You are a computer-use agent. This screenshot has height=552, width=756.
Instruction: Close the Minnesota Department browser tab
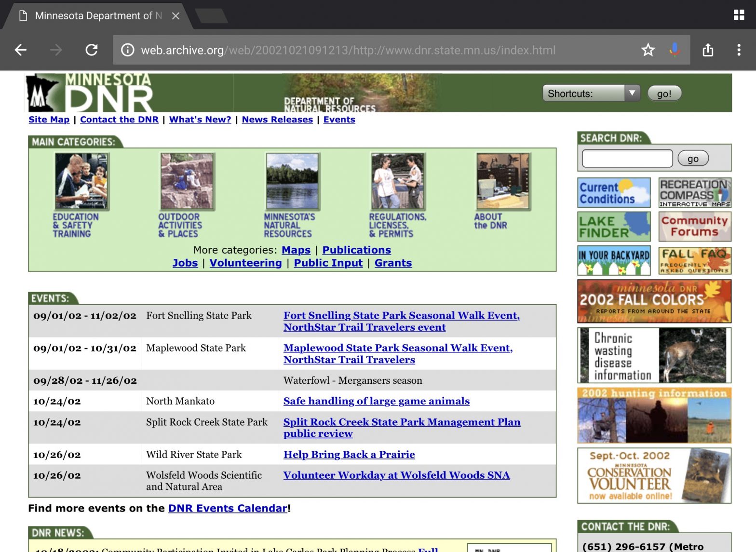coord(176,16)
